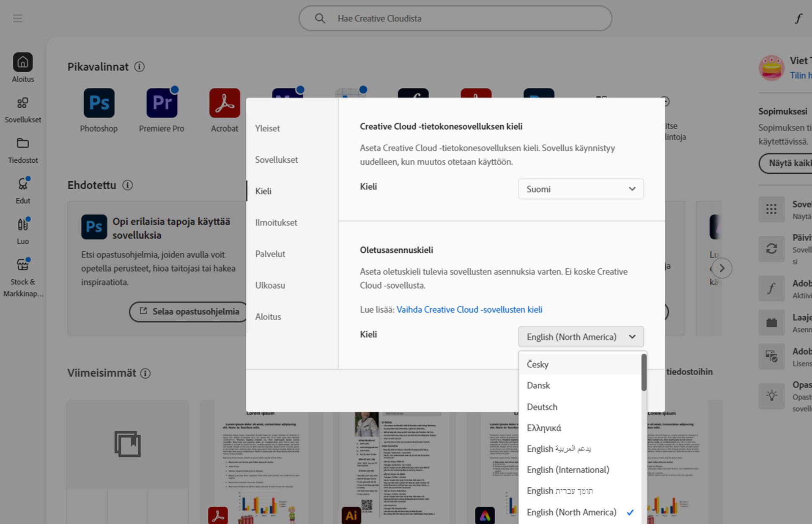Launch Premiere Pro from shortcuts
Viewport: 812px width, 524px height.
(162, 103)
